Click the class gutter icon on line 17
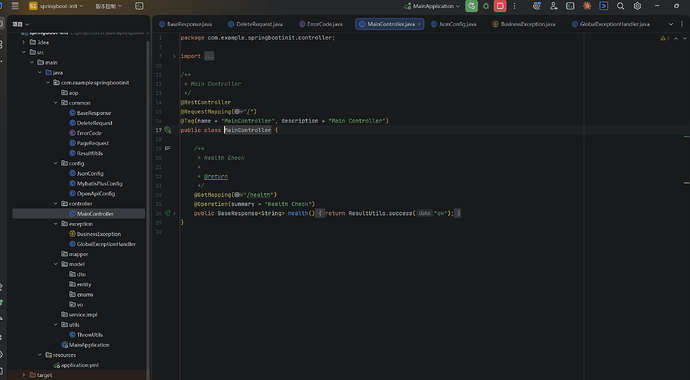This screenshot has height=380, width=690. click(168, 130)
